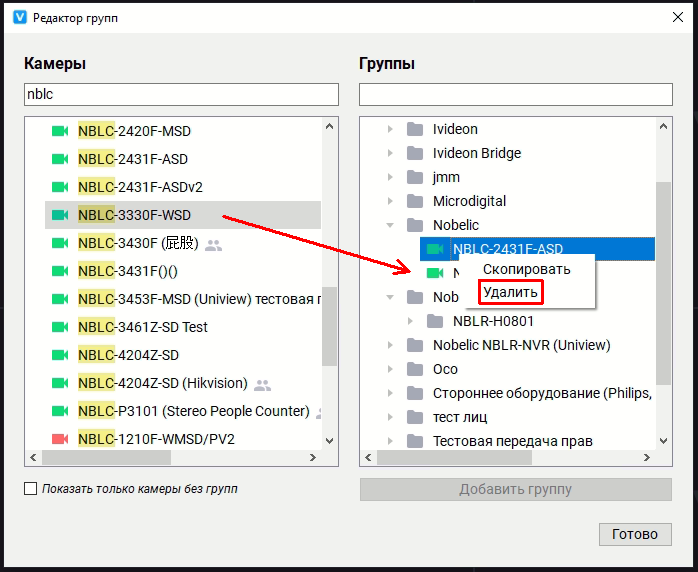Image resolution: width=698 pixels, height=572 pixels.
Task: Click users icon beside NBLC-4204Z-SD (Hikvision)
Action: click(x=262, y=385)
